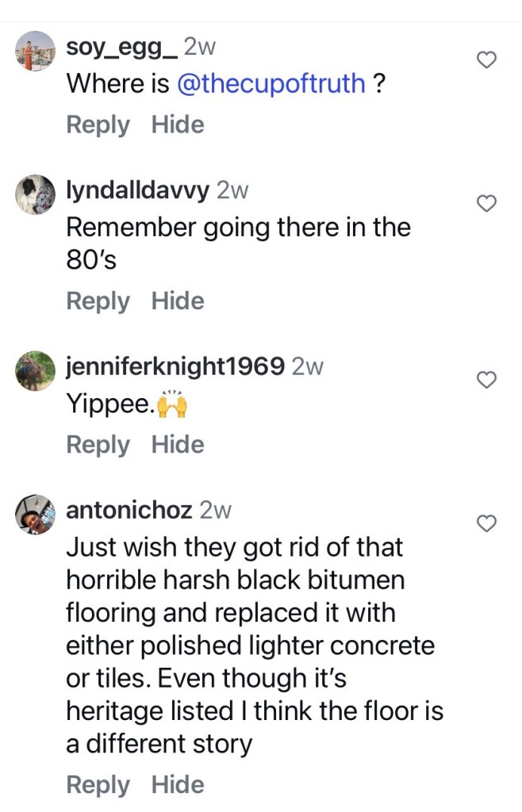Like lyndalldavvy's comment with the heart

tap(486, 204)
